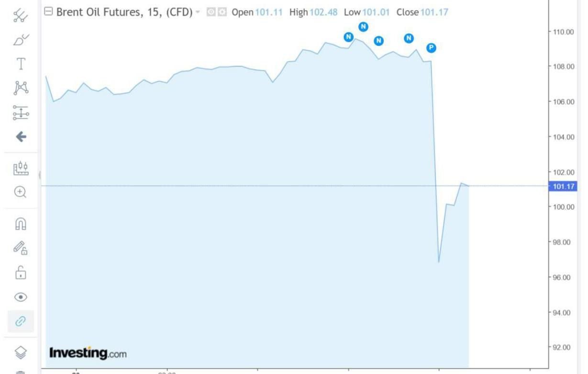Toggle magnet mode snapping
Screen dimensions: 588x374
[21, 224]
